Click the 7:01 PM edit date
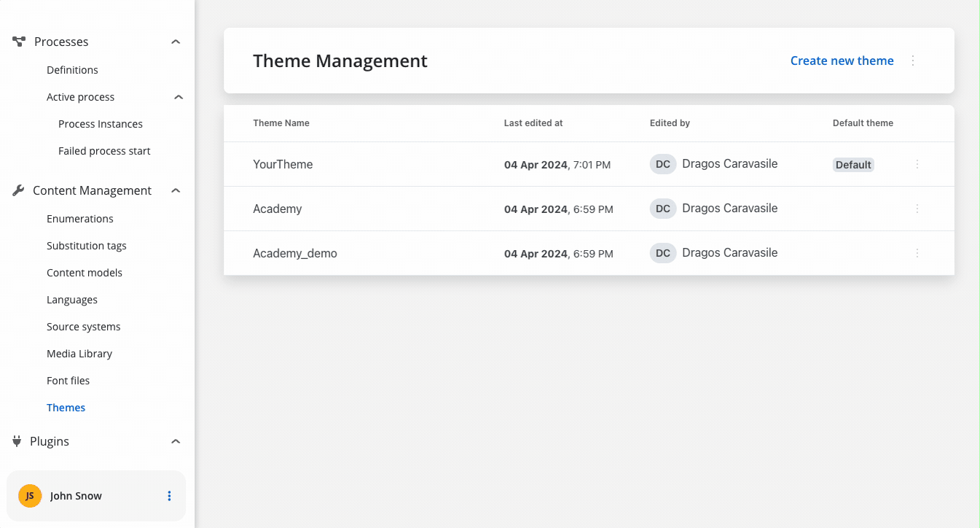The height and width of the screenshot is (528, 980). (557, 165)
